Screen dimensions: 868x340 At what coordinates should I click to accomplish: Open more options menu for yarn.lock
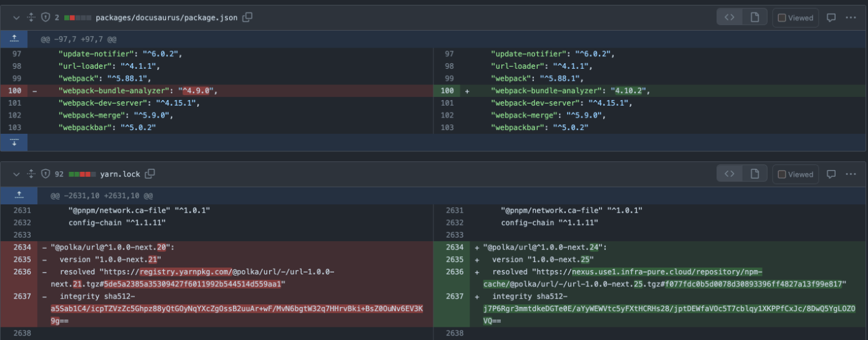(x=851, y=174)
